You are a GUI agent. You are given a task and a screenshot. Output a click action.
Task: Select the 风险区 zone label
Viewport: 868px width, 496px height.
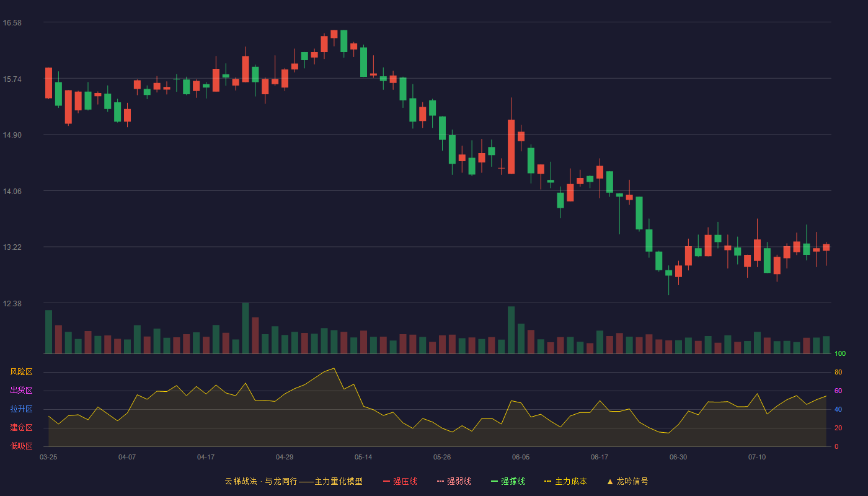[21, 372]
